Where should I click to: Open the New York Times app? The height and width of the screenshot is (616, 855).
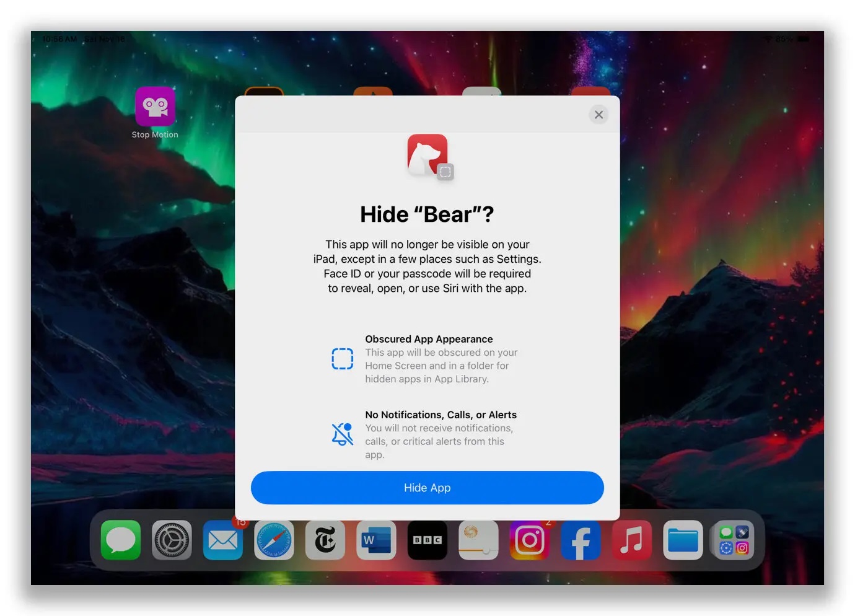[325, 540]
